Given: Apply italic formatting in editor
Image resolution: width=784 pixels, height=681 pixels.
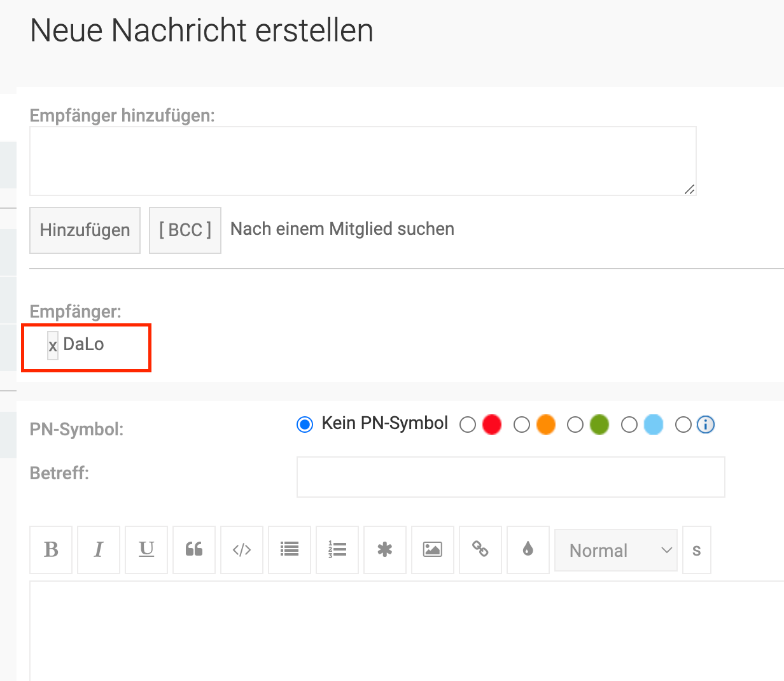Looking at the screenshot, I should tap(99, 550).
